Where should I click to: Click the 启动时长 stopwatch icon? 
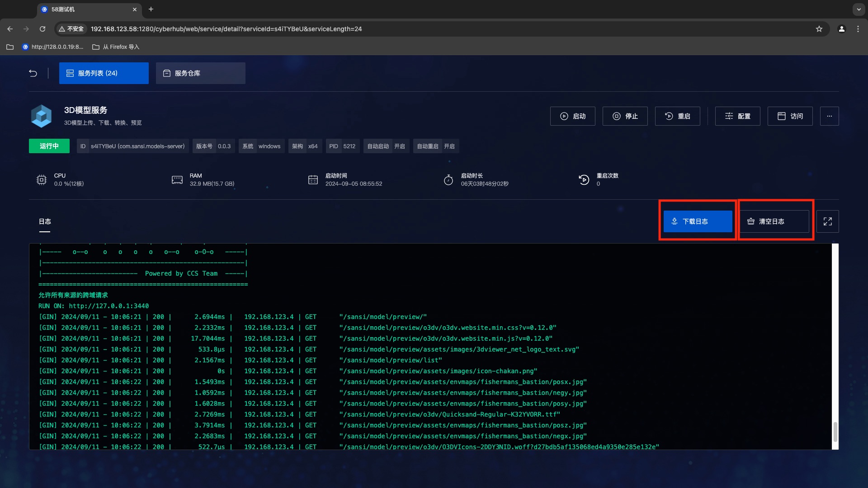tap(448, 180)
